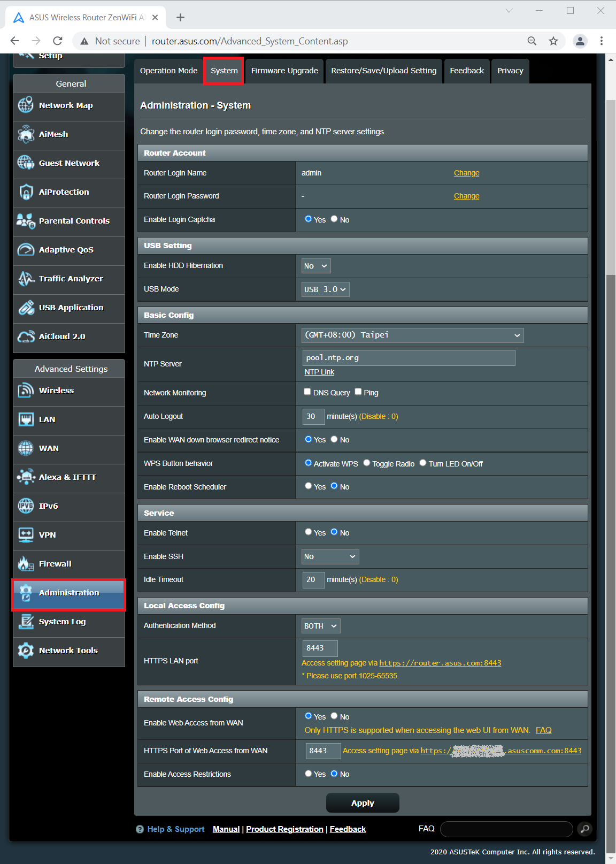
Task: Click the FAQ search magnifier icon
Action: click(585, 829)
